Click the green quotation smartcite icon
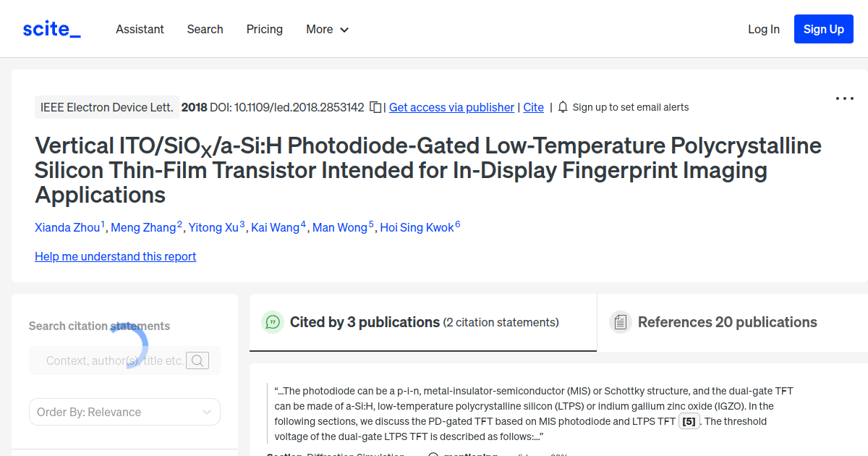 coord(273,321)
